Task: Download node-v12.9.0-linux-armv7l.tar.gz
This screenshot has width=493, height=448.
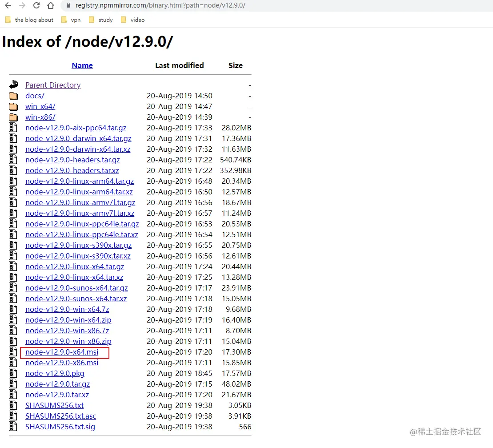Action: (80, 202)
